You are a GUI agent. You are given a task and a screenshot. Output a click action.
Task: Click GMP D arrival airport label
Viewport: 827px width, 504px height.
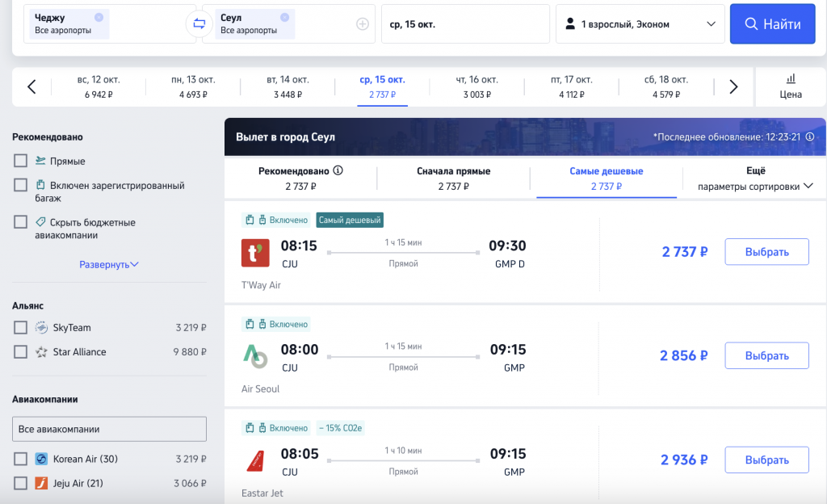point(510,263)
